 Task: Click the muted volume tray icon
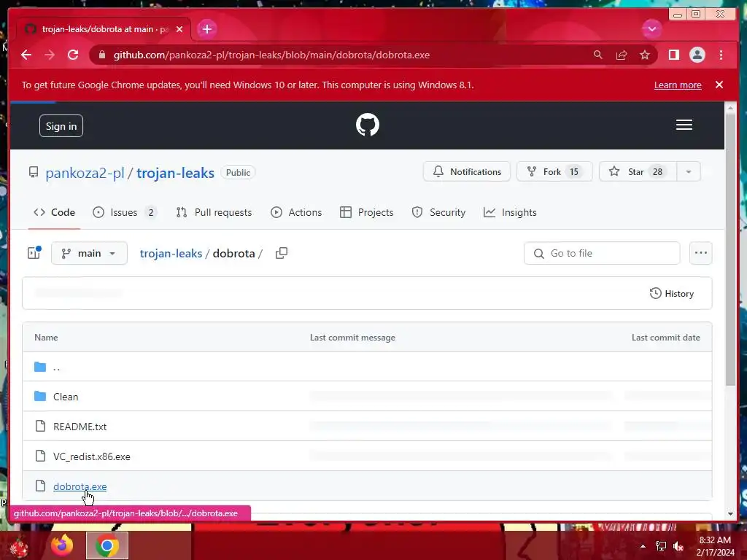(678, 546)
